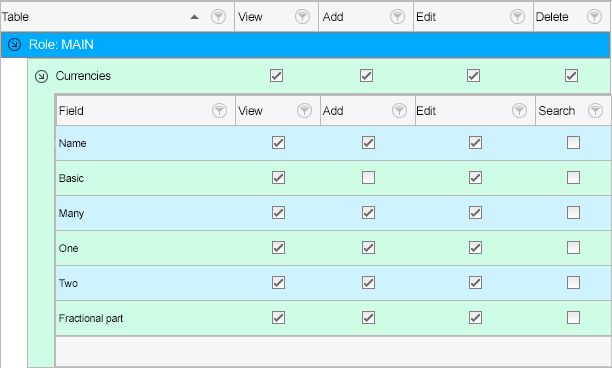Open filter icon in Field column header
The height and width of the screenshot is (368, 612).
[x=219, y=111]
